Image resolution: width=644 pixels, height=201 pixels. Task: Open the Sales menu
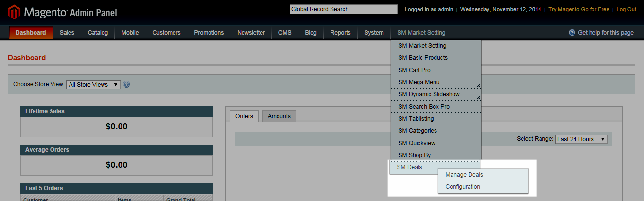[x=67, y=33]
